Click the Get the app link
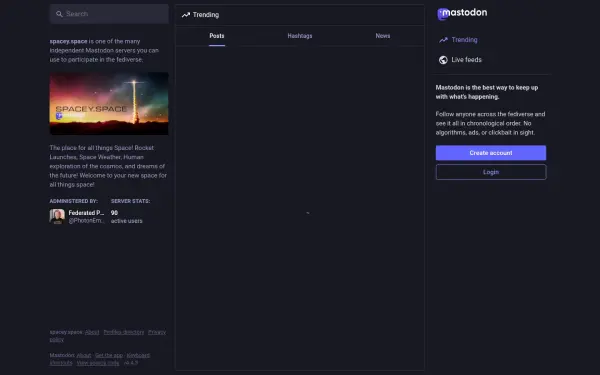Screen dimensions: 600x375 point(109,355)
